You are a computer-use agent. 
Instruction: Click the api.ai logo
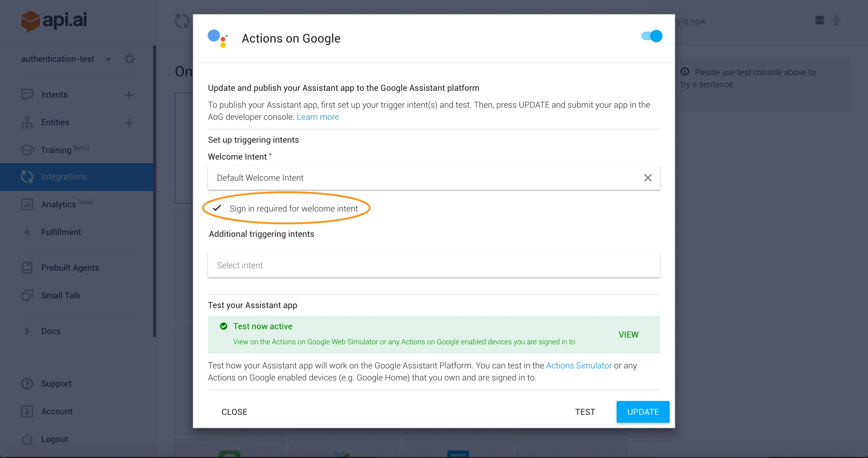click(x=54, y=21)
